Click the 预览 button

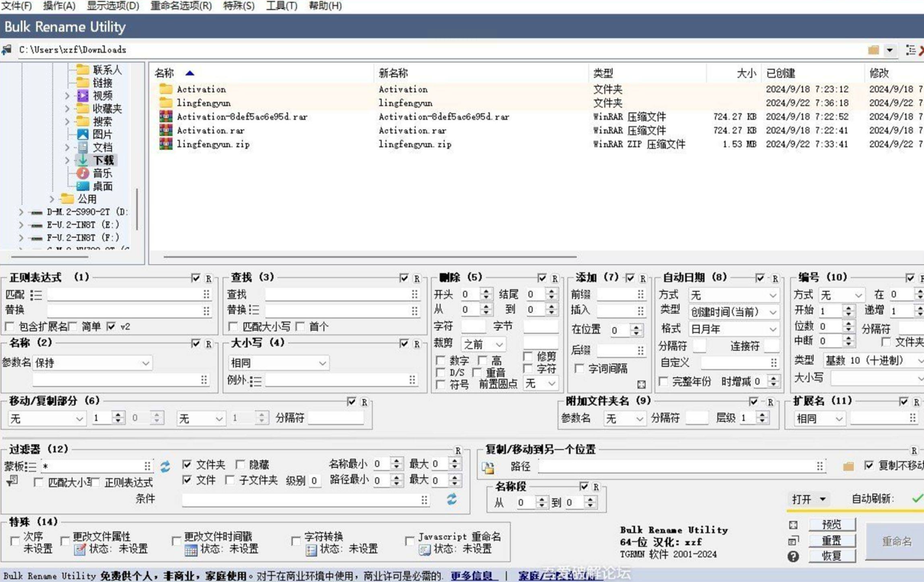(831, 525)
